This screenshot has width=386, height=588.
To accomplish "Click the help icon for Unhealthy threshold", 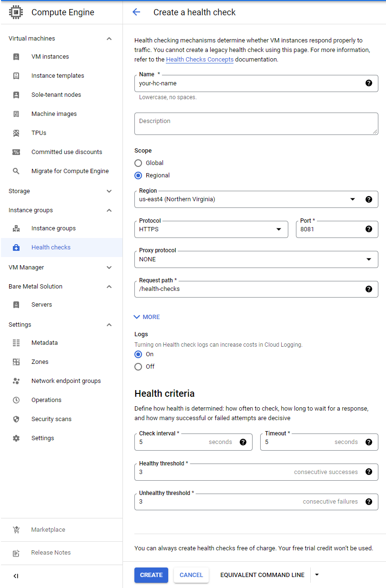I will [369, 502].
